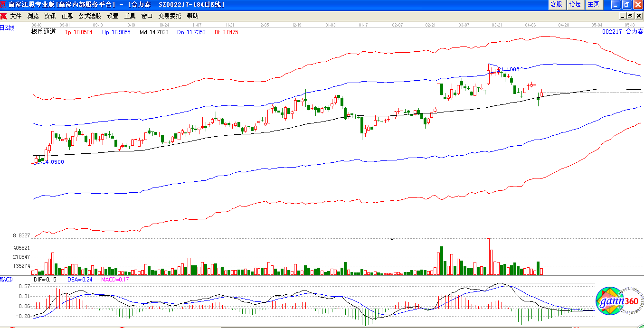
Task: Restore the inner chart window
Action: coord(631,16)
